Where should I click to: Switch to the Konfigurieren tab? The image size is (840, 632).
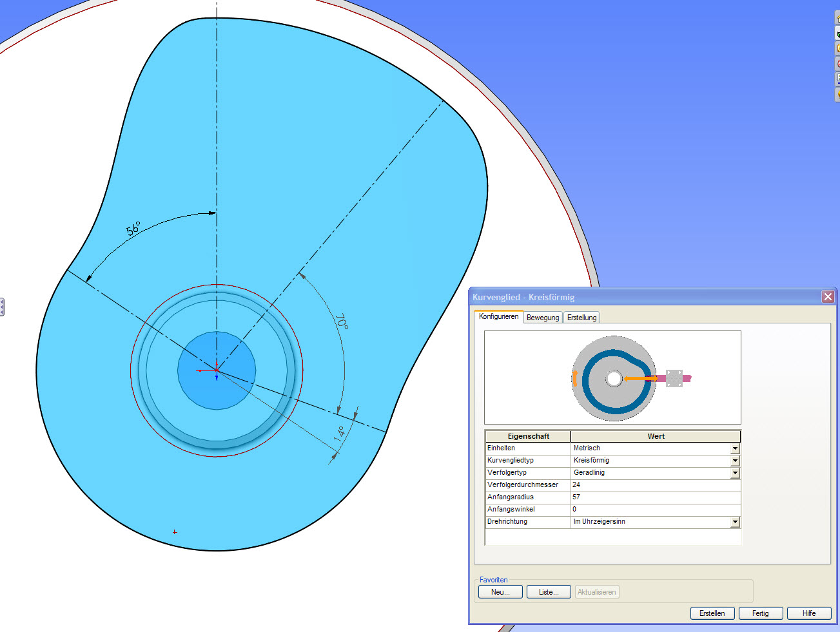[x=499, y=316]
